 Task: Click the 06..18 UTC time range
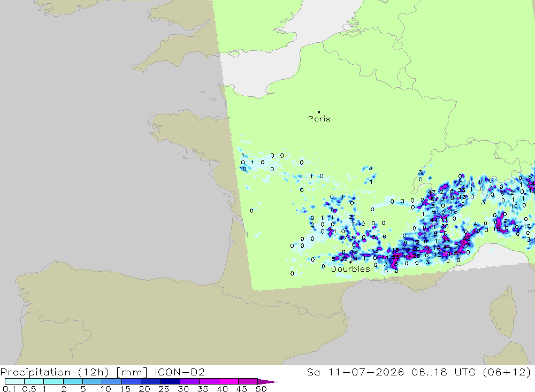click(x=444, y=372)
